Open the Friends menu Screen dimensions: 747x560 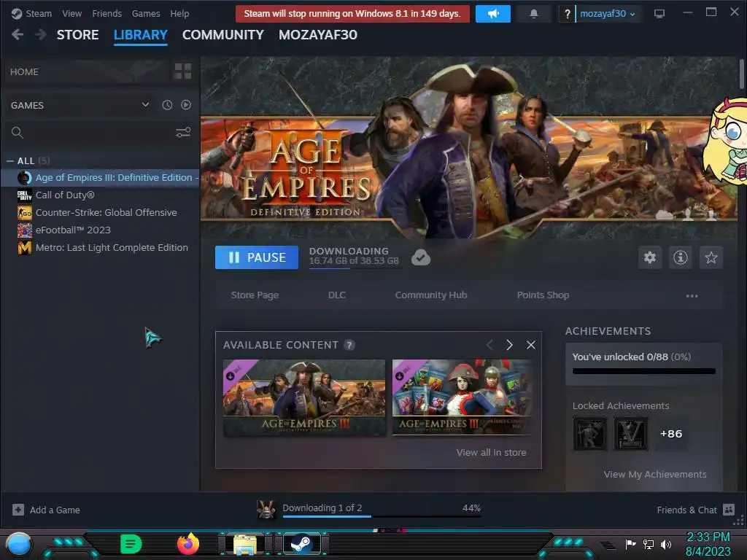[x=107, y=14]
